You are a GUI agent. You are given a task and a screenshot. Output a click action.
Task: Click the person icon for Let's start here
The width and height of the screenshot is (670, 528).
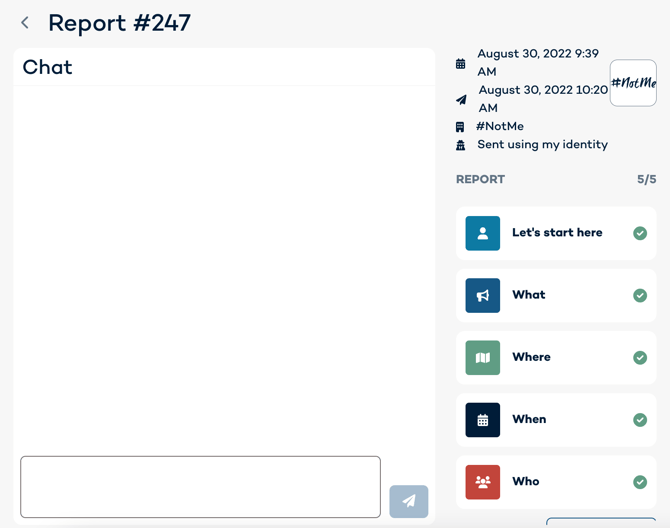(482, 233)
